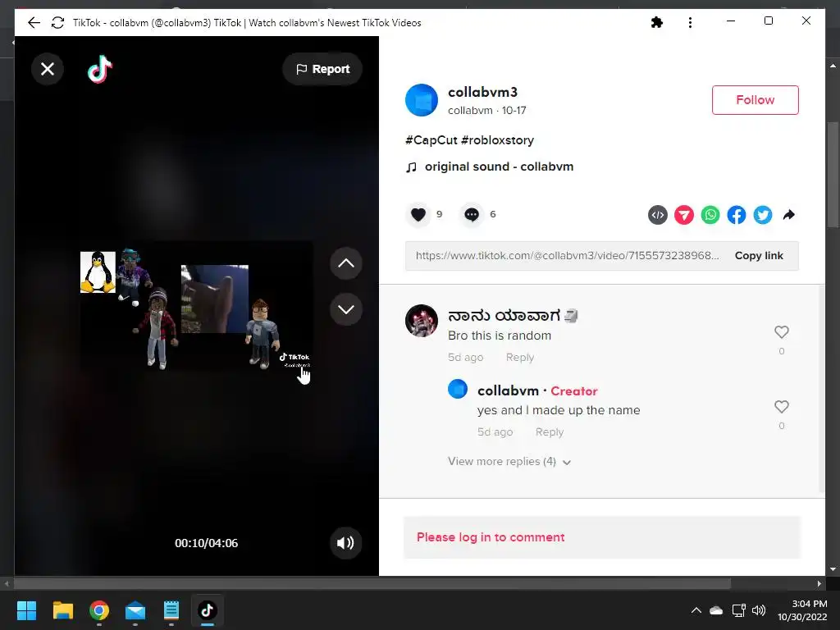Open Mail app from taskbar
Viewport: 840px width, 630px height.
click(x=135, y=610)
